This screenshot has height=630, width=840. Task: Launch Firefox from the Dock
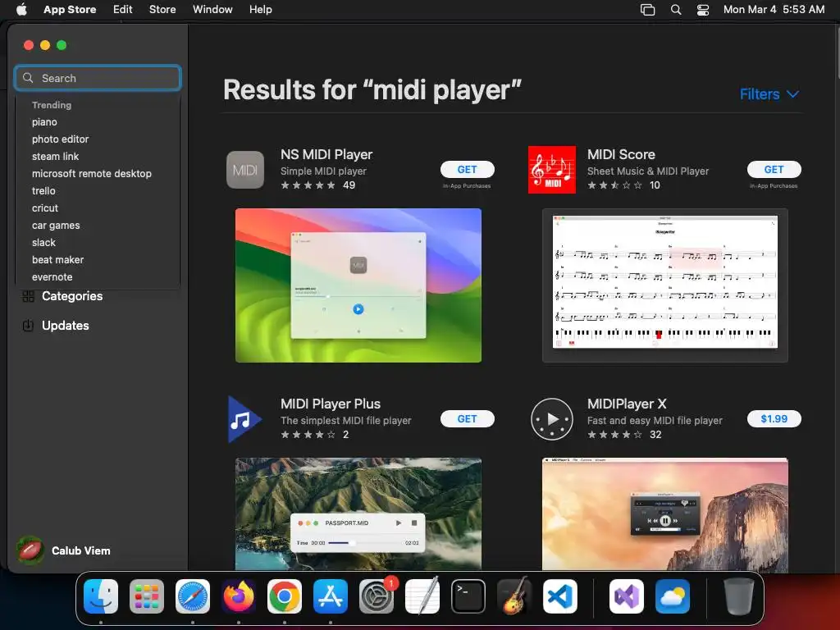click(239, 596)
